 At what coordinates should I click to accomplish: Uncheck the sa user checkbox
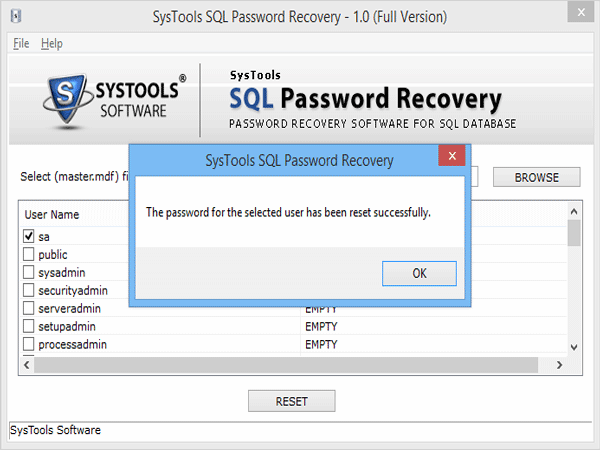29,236
